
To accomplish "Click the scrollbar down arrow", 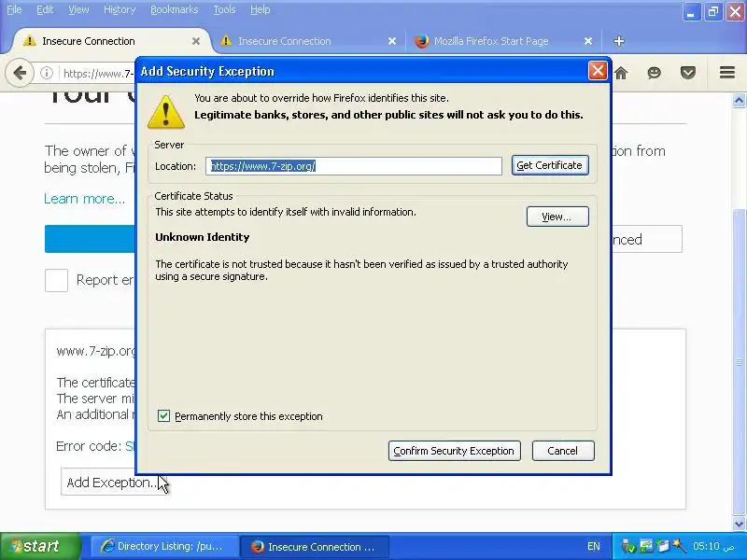I will (x=739, y=524).
